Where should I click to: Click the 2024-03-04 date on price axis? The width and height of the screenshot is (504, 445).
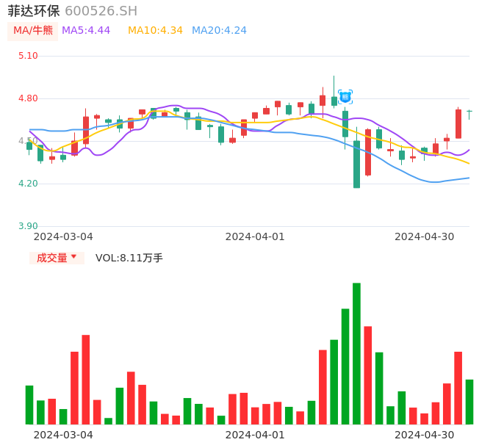(63, 236)
